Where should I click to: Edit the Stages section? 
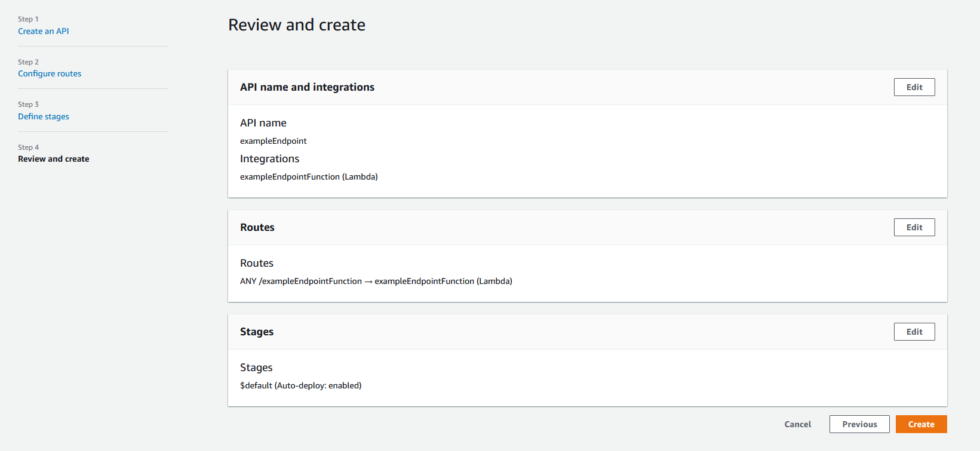pyautogui.click(x=914, y=332)
